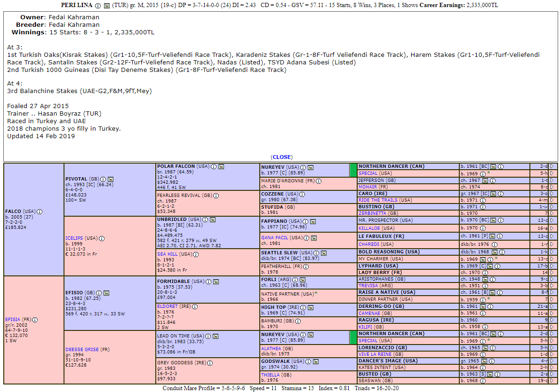View the photo icon for PIVOTAL
The image size is (560, 392).
111,179
